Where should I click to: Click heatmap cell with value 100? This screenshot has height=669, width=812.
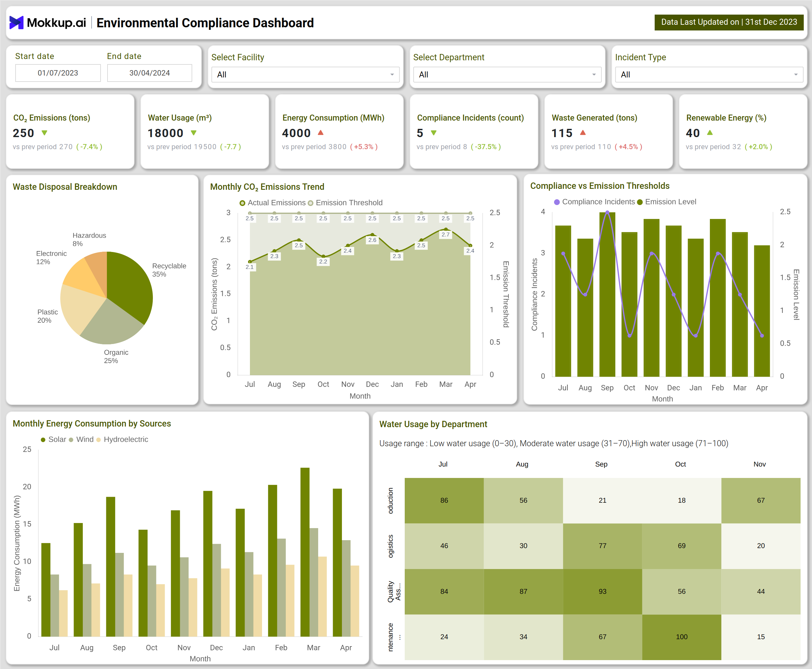coord(681,637)
